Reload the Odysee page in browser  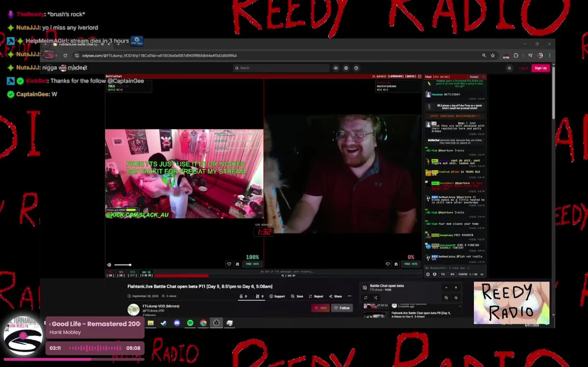coord(65,56)
